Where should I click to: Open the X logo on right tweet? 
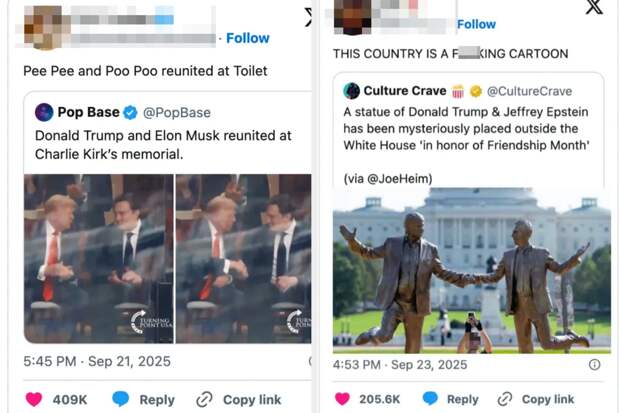(594, 7)
